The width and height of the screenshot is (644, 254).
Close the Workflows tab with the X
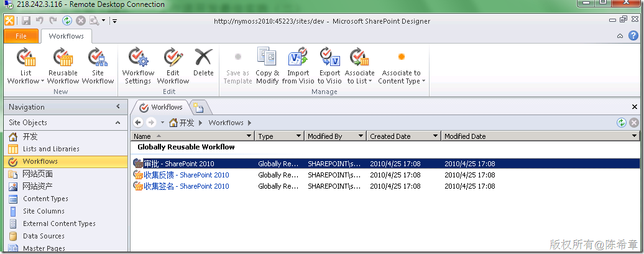(635, 107)
